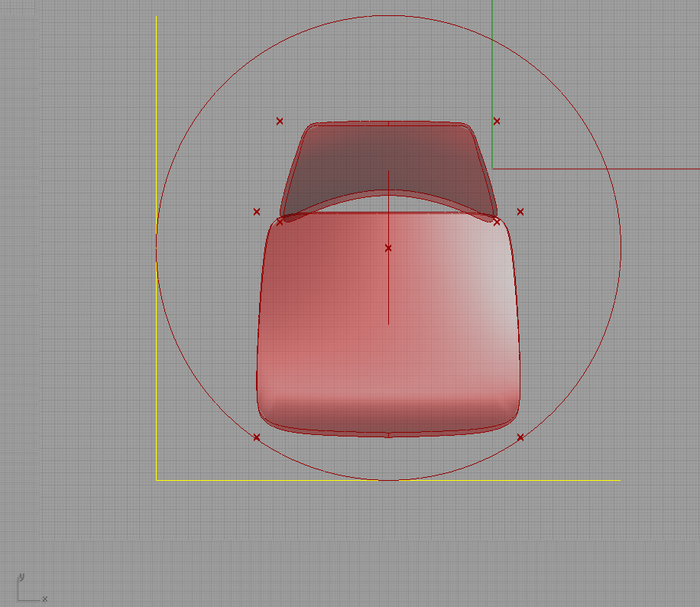Select the point marker above backrest's right corner
This screenshot has width=700, height=607.
497,121
